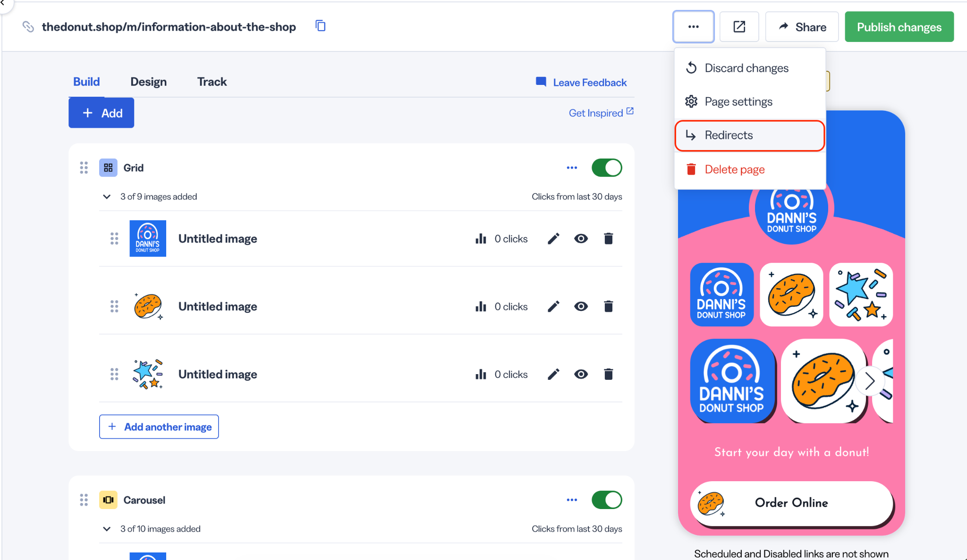The image size is (967, 560).
Task: Open the stars image thumbnail in the list
Action: [x=148, y=375]
